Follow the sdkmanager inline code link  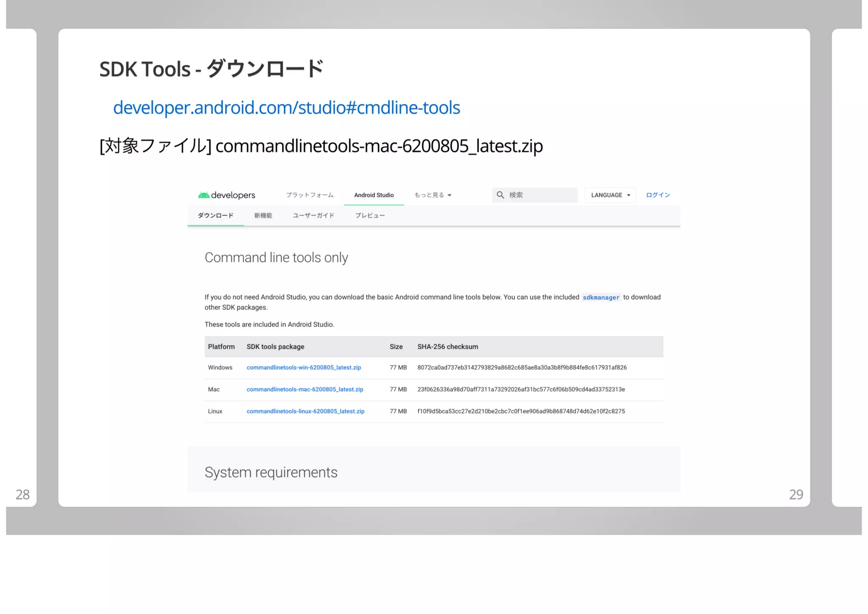(601, 297)
